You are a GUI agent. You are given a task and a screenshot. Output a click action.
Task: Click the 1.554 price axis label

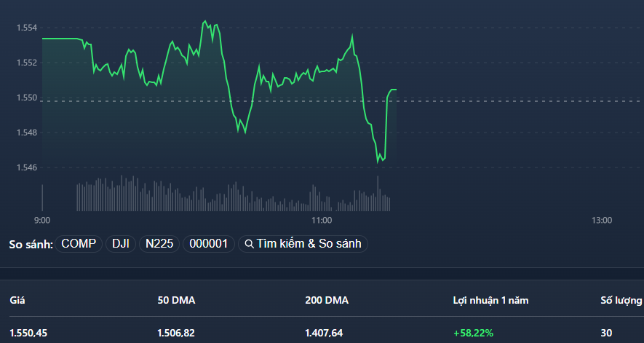click(x=27, y=28)
